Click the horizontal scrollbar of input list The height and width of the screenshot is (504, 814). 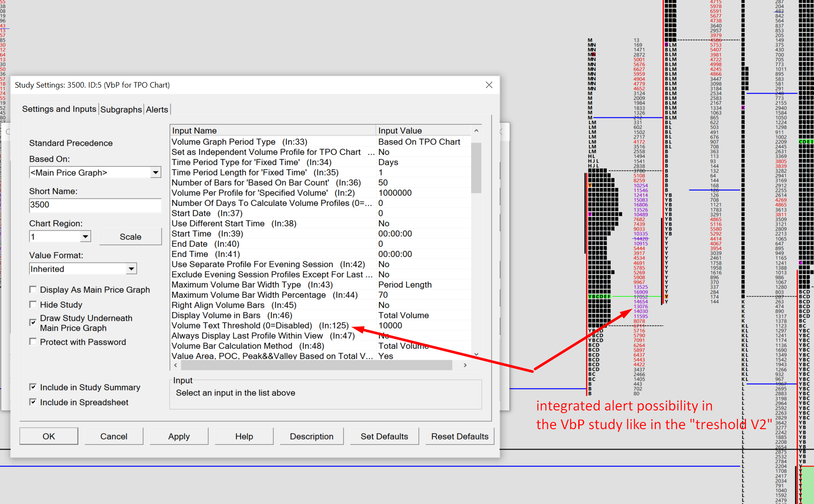click(316, 365)
